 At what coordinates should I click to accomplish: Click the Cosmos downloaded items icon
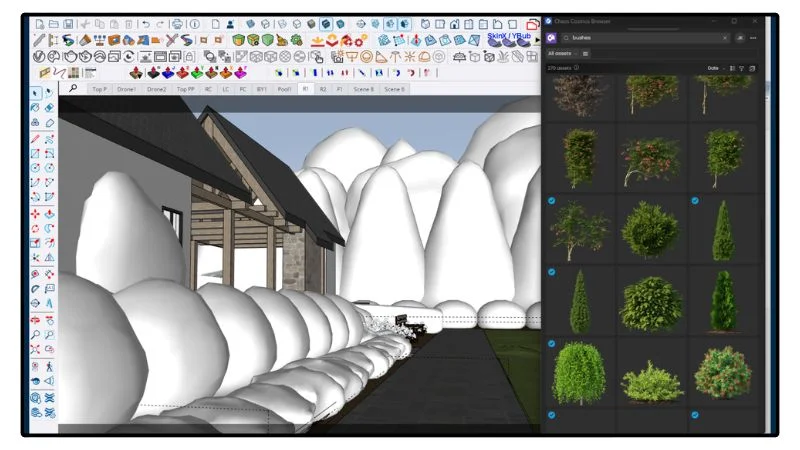[x=752, y=68]
